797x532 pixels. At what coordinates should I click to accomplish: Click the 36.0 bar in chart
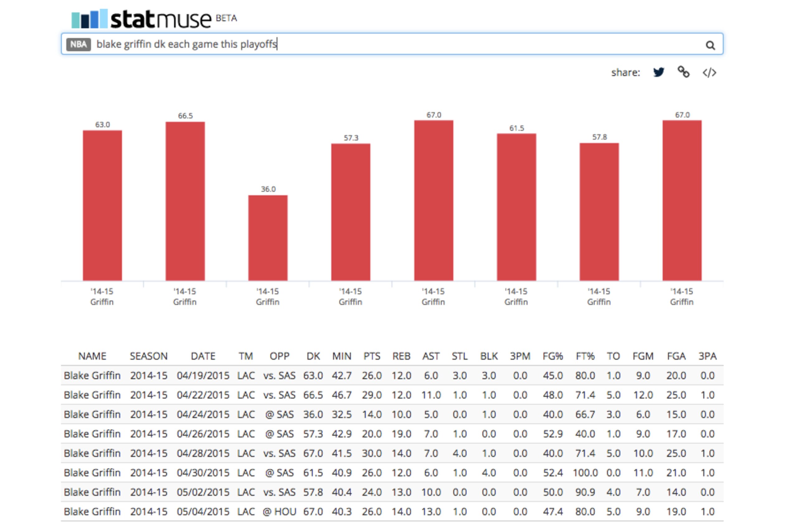268,238
